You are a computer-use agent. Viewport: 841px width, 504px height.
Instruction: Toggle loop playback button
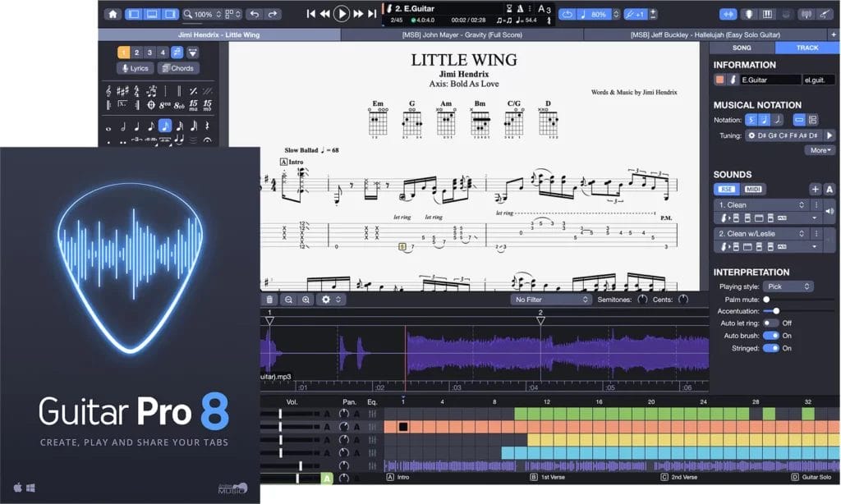click(x=567, y=15)
